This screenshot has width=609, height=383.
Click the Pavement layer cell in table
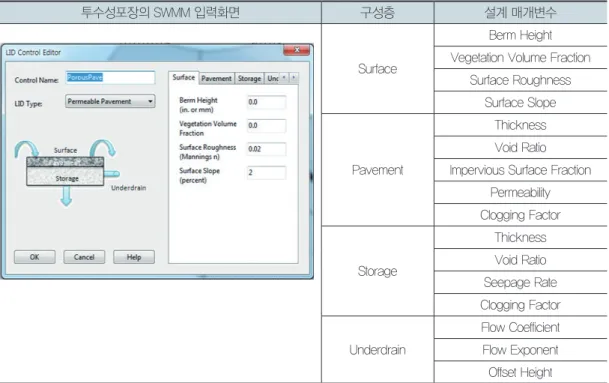378,170
